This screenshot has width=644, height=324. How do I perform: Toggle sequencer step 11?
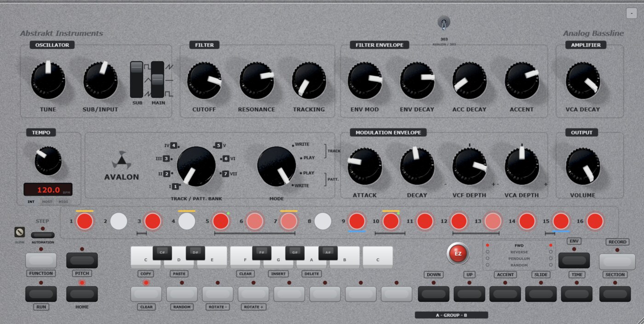pyautogui.click(x=425, y=221)
